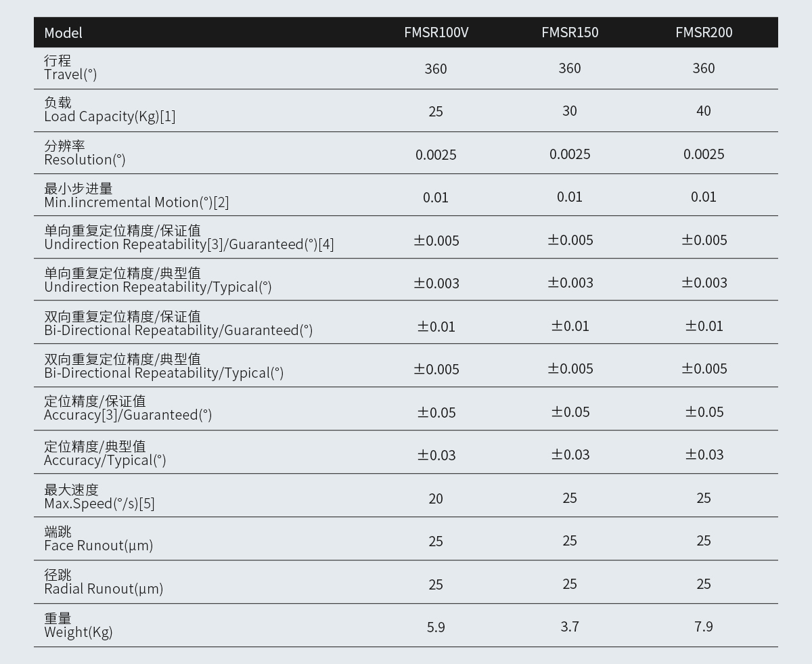Click FMSR200 weight value 7.9

(x=704, y=627)
